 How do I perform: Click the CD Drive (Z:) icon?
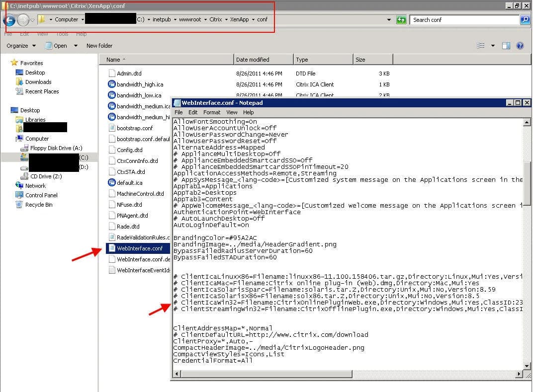pyautogui.click(x=24, y=176)
